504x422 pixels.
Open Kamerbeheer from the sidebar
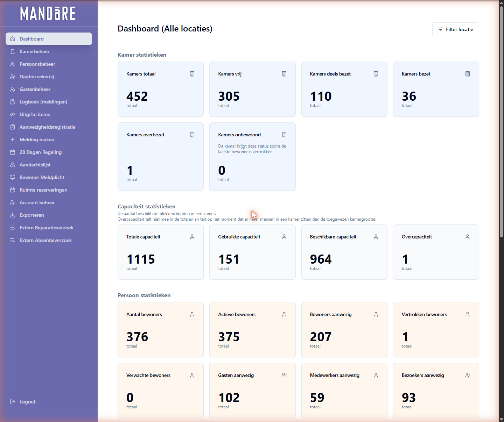(x=49, y=51)
